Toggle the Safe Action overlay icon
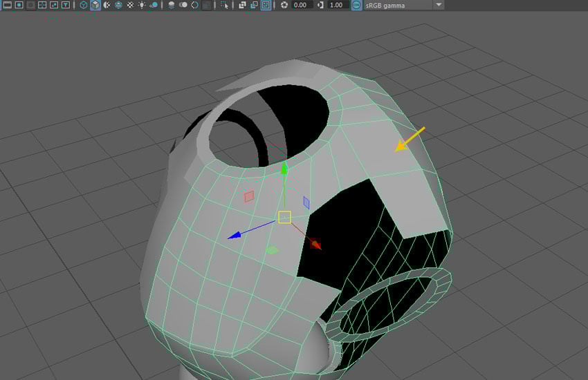The width and height of the screenshot is (588, 380). [54, 5]
